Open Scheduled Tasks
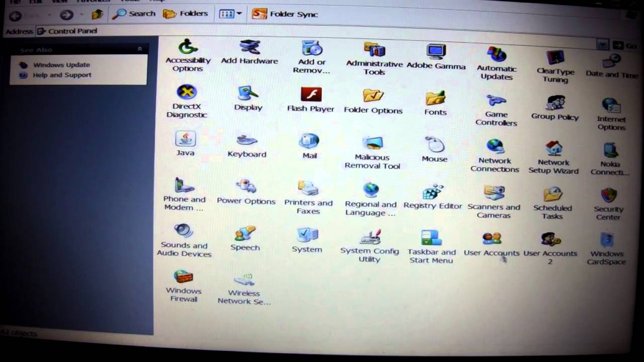Screen dimensions: 644x362 (x=552, y=203)
